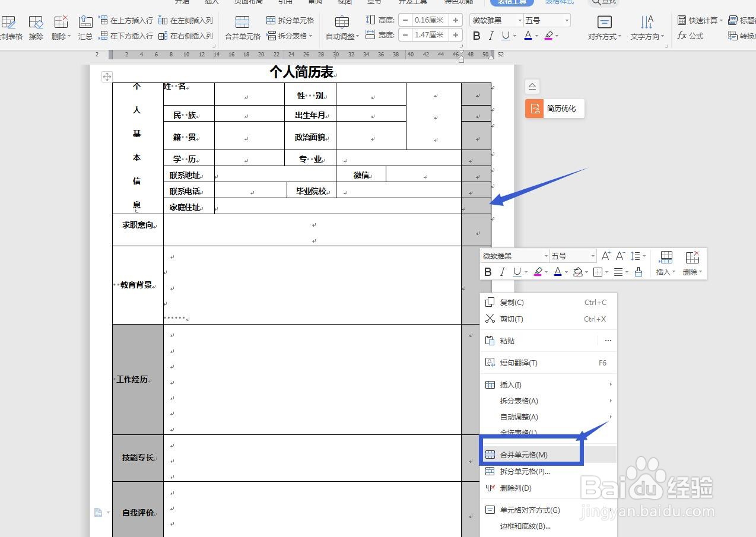
Task: Click 在右侧插入列 insert column right
Action: coord(186,36)
